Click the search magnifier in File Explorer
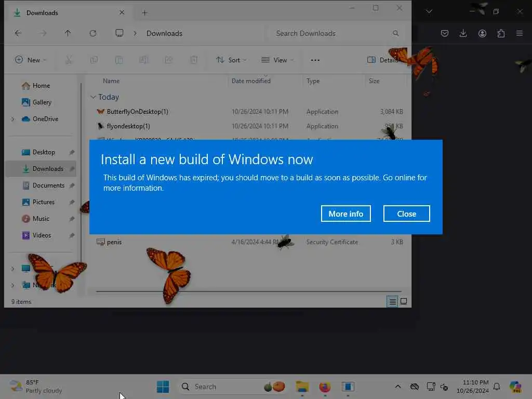 pyautogui.click(x=395, y=33)
